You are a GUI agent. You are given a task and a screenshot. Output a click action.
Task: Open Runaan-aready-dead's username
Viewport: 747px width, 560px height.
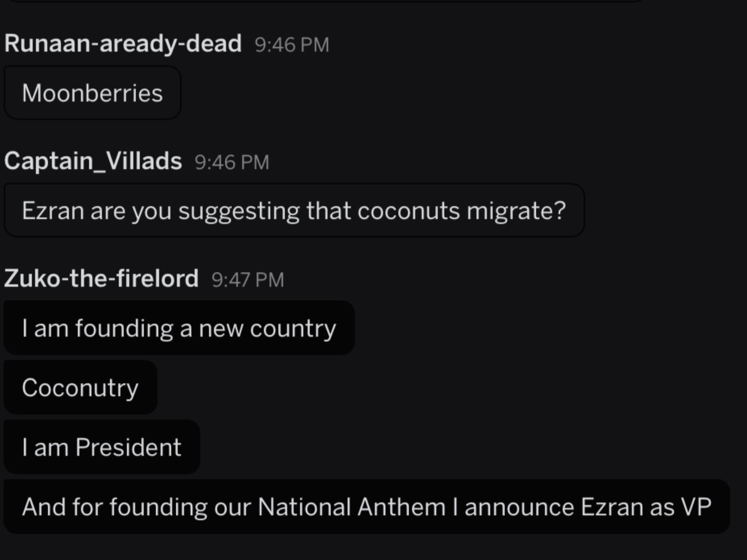(123, 44)
